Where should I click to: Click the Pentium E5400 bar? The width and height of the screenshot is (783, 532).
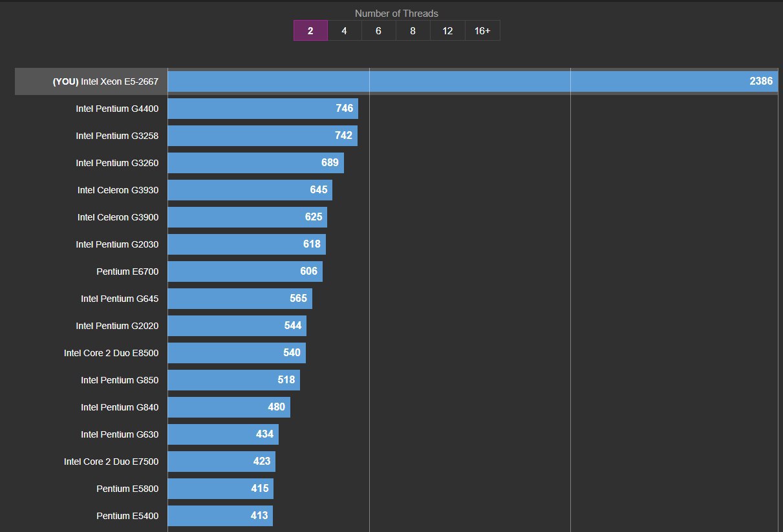pyautogui.click(x=220, y=516)
